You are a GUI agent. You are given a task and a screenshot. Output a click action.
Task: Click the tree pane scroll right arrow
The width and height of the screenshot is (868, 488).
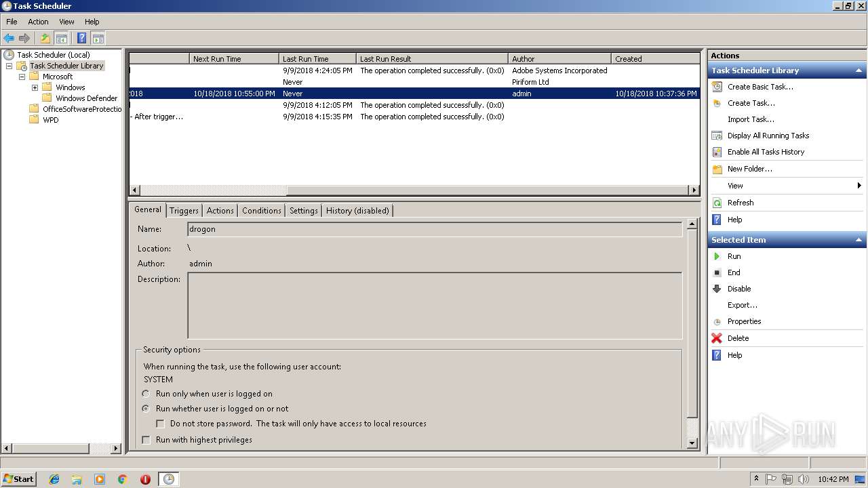(116, 448)
